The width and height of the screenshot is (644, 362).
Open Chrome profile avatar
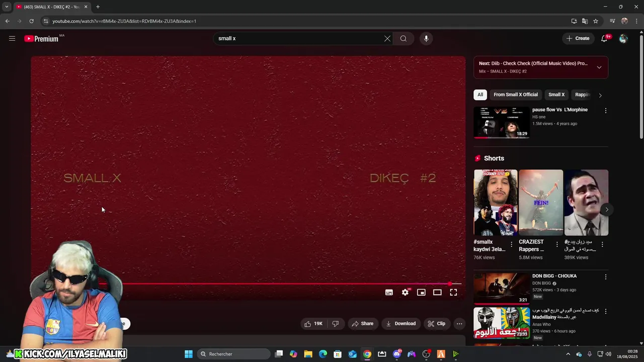(624, 21)
